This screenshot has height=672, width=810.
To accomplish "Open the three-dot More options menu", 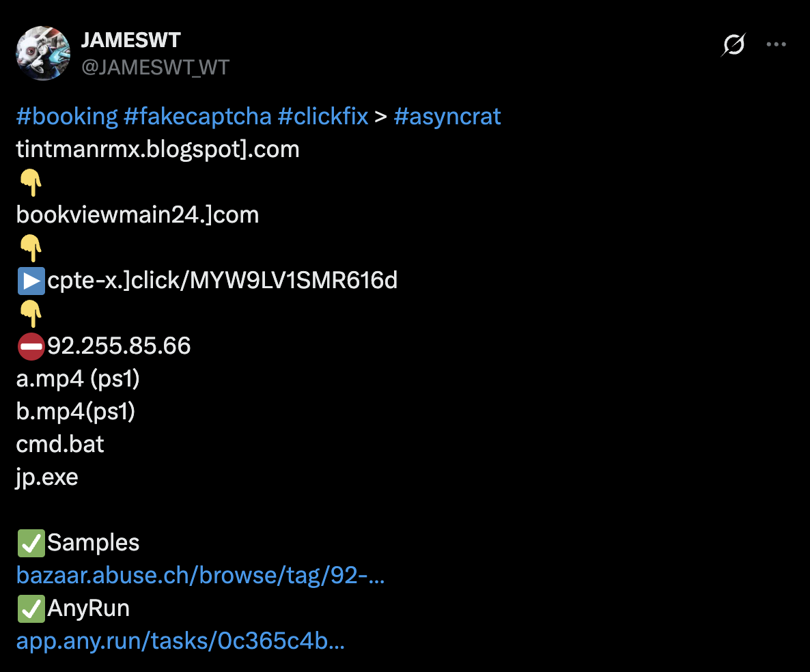I will click(776, 45).
